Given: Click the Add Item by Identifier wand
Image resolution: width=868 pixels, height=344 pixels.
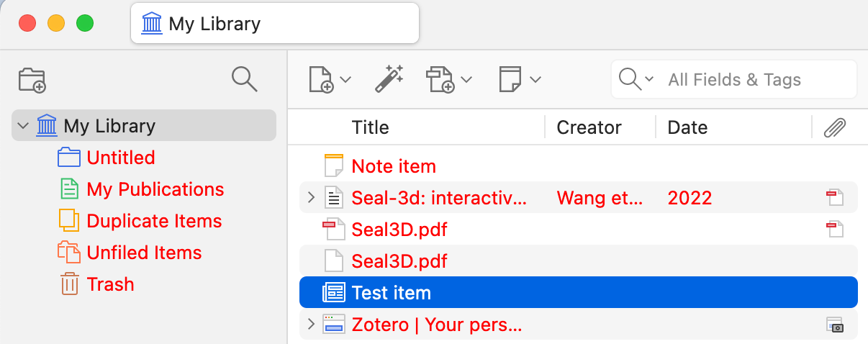Looking at the screenshot, I should [x=389, y=79].
